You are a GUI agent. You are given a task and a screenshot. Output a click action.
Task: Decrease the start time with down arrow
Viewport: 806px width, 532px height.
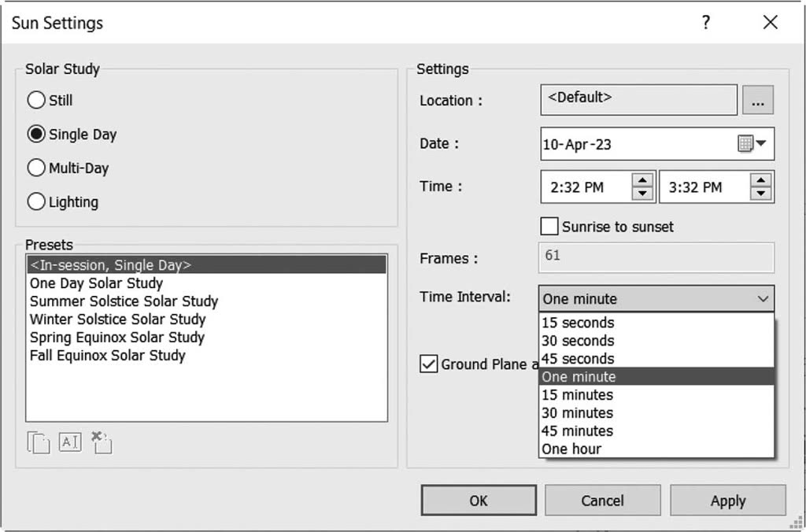(x=642, y=194)
